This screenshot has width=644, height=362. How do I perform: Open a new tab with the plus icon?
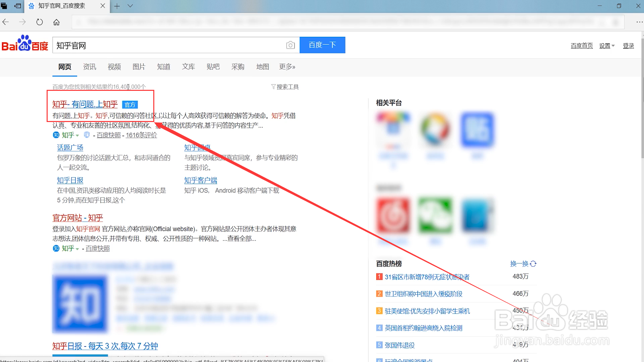click(117, 6)
